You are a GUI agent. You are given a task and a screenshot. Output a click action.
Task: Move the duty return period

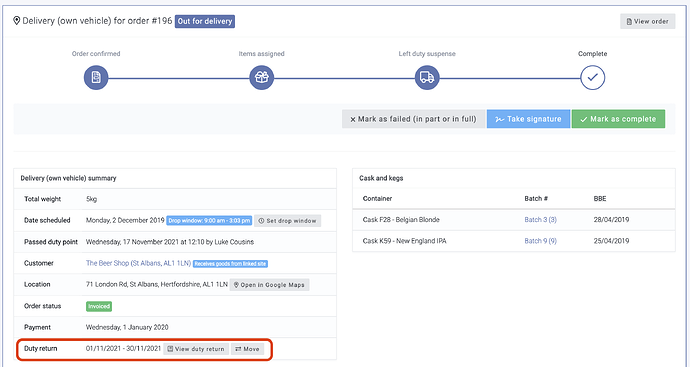pos(247,349)
